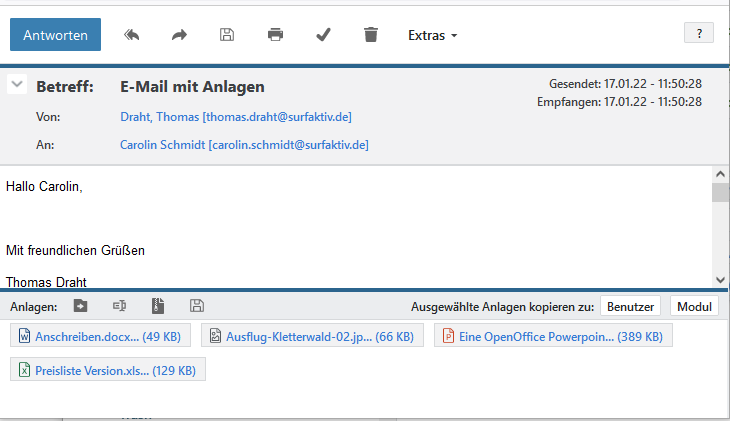Open the Extras dropdown menu
Screen dimensions: 730x421
tap(432, 35)
